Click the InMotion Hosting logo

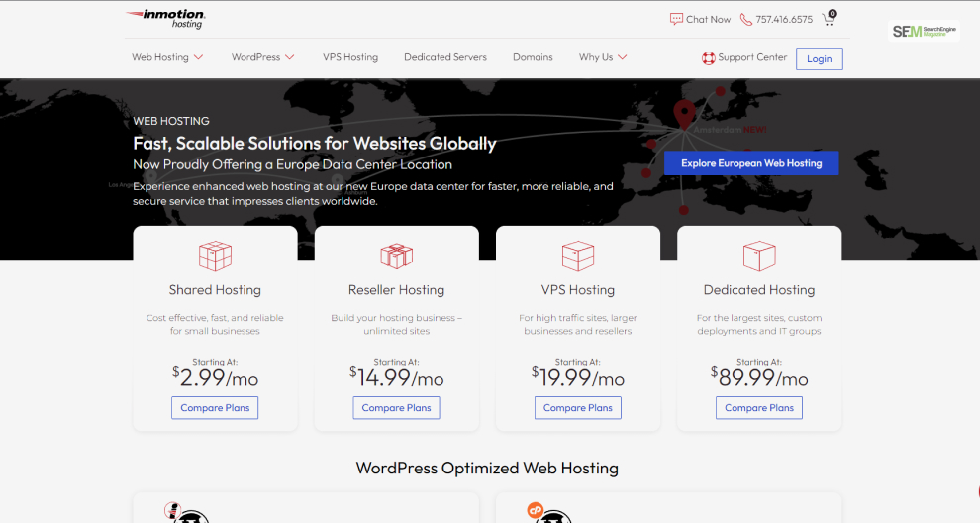[x=165, y=18]
